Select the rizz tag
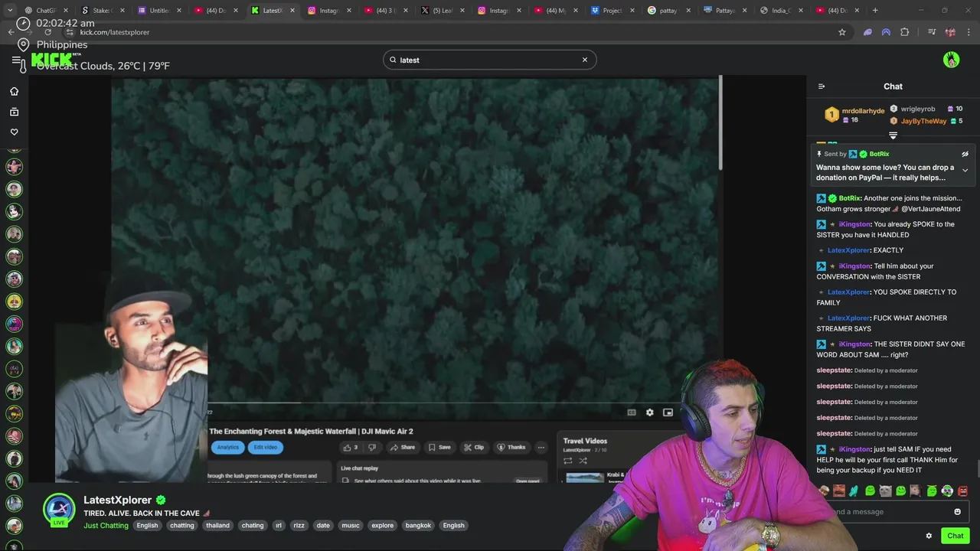The image size is (980, 551). point(299,526)
